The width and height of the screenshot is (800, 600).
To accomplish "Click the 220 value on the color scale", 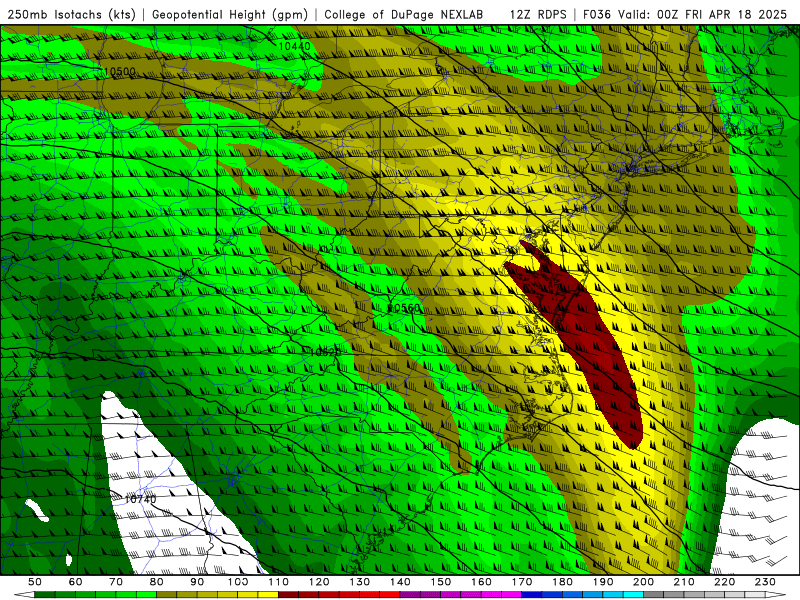I will tap(724, 582).
